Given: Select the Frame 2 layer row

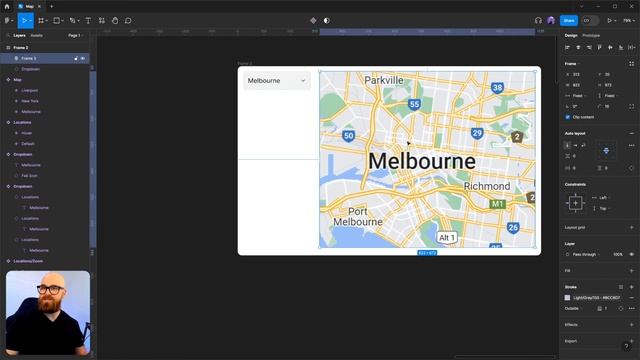Looking at the screenshot, I should coord(45,48).
